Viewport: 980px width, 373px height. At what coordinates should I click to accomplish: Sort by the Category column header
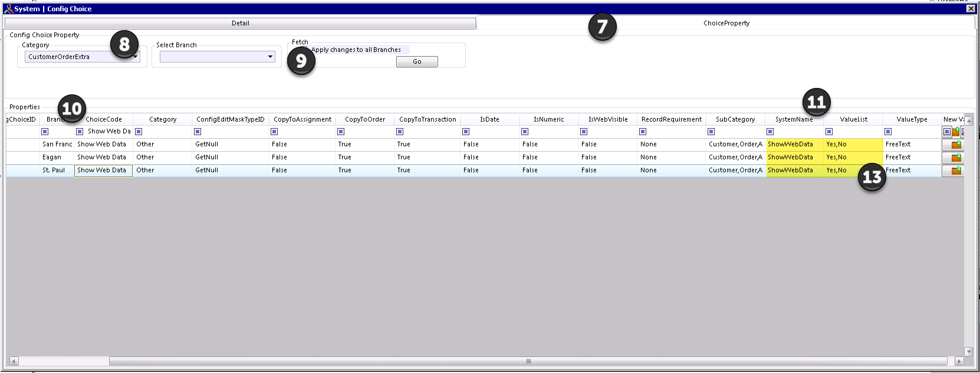click(163, 119)
